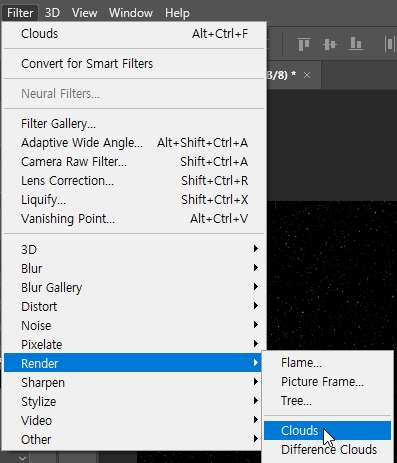Open the View menu
The image size is (397, 463).
coord(84,13)
